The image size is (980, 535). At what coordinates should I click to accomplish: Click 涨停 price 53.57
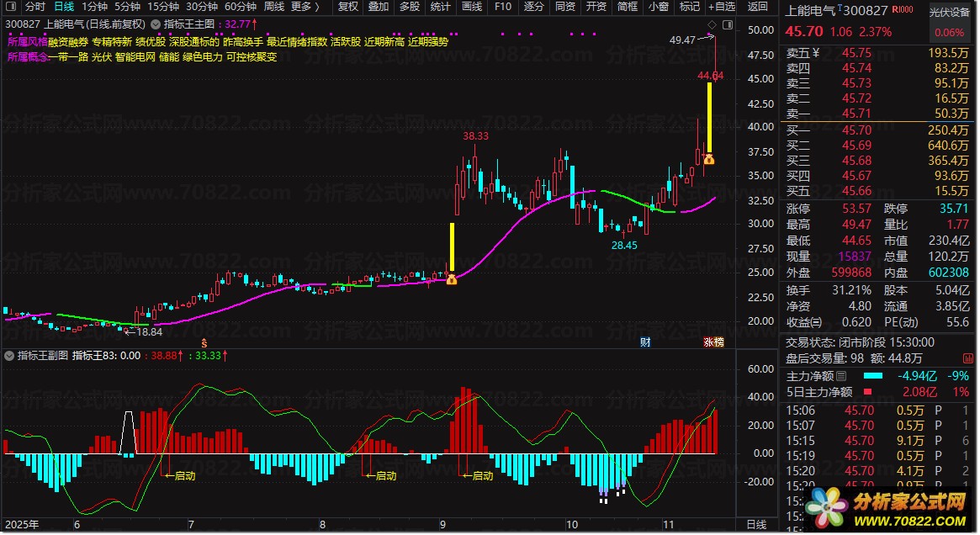point(856,209)
